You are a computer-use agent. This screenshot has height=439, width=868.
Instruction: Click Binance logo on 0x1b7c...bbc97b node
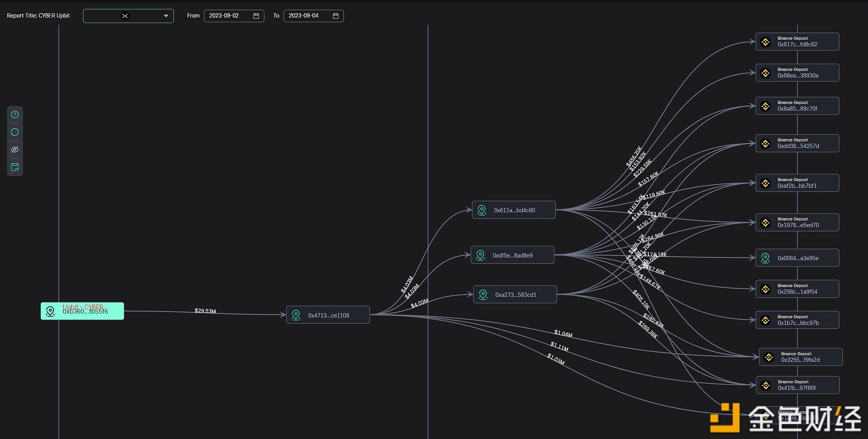point(765,321)
